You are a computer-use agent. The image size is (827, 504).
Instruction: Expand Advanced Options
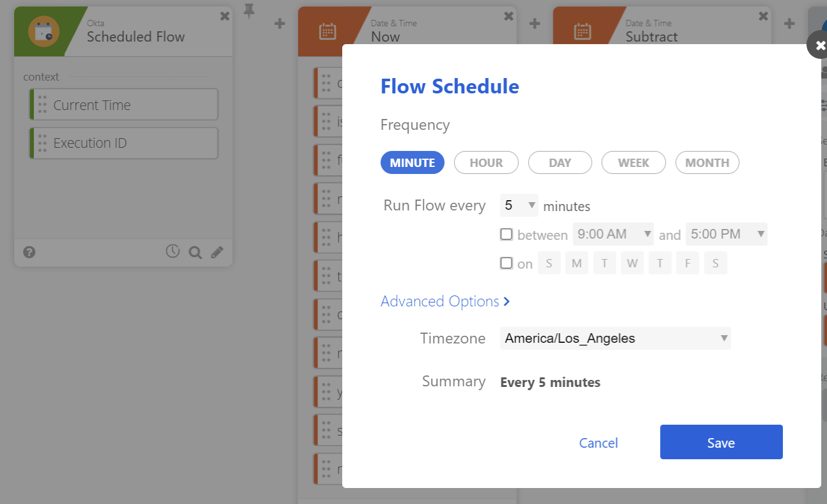445,301
